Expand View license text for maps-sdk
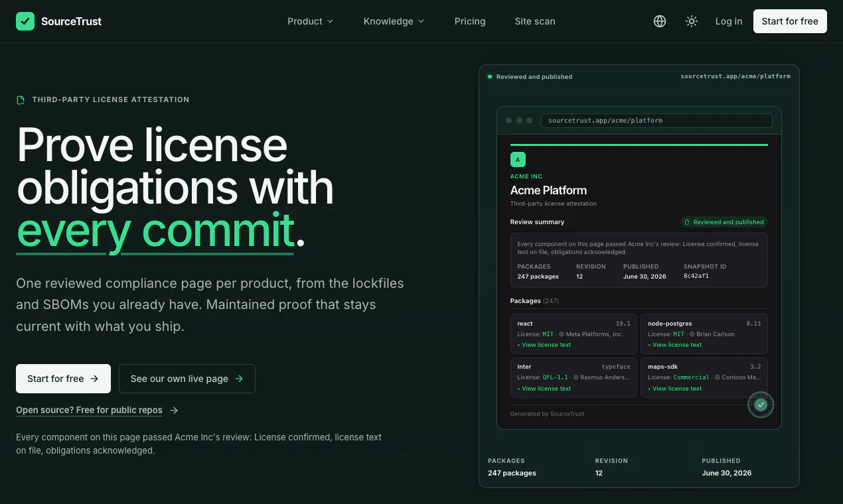This screenshot has height=504, width=843. click(x=675, y=389)
